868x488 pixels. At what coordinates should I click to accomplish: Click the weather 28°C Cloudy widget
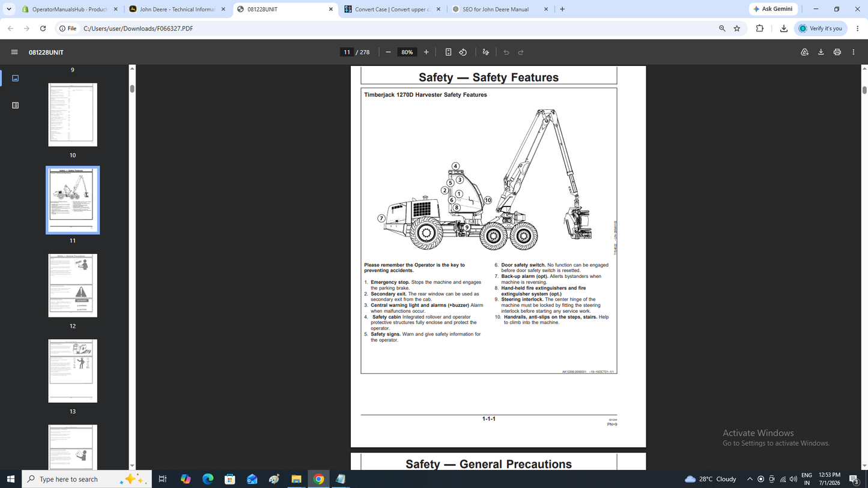coord(711,479)
